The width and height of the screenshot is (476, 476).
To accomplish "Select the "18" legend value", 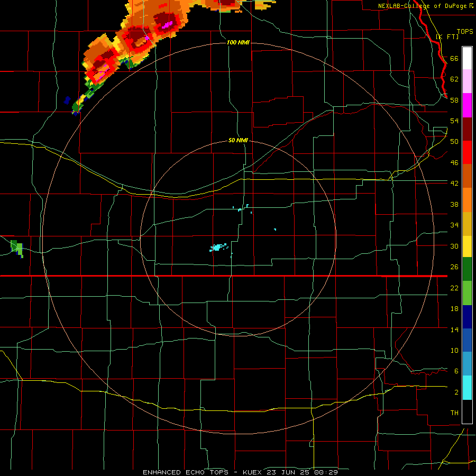I will click(x=454, y=309).
